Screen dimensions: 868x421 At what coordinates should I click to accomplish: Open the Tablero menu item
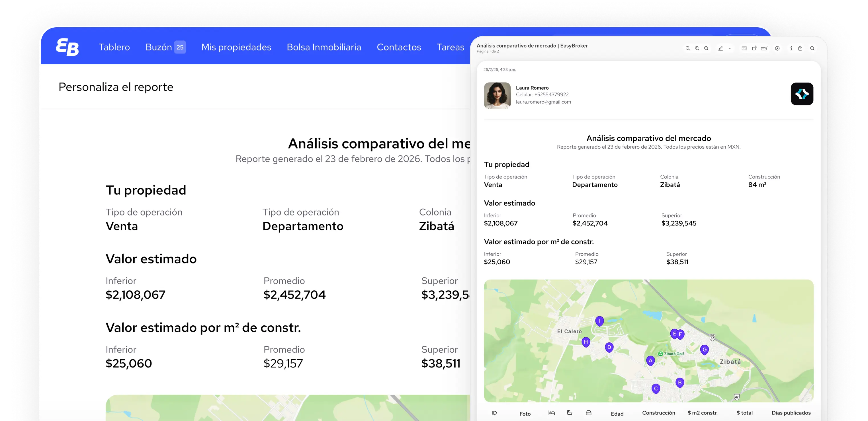pos(114,47)
